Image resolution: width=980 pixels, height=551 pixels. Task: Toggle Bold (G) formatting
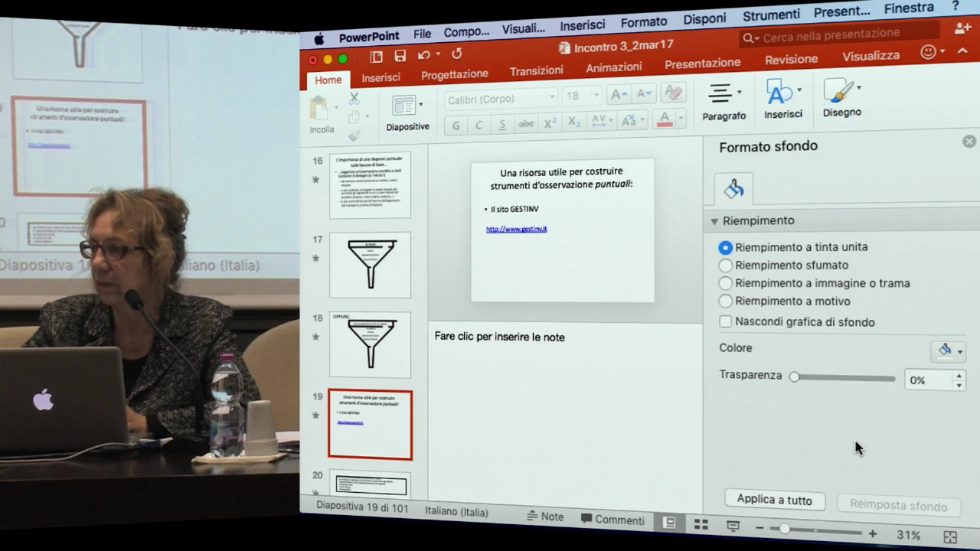[x=456, y=126]
